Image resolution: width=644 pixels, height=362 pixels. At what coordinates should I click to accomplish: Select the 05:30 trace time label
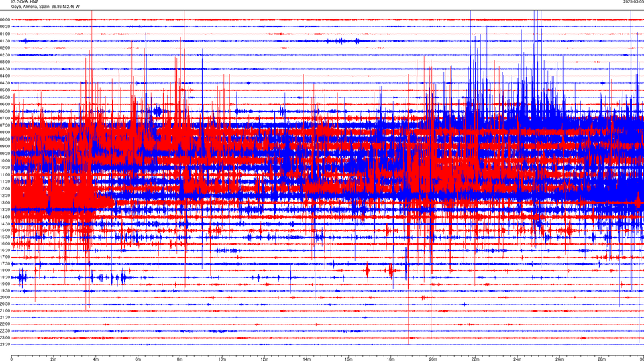click(5, 97)
